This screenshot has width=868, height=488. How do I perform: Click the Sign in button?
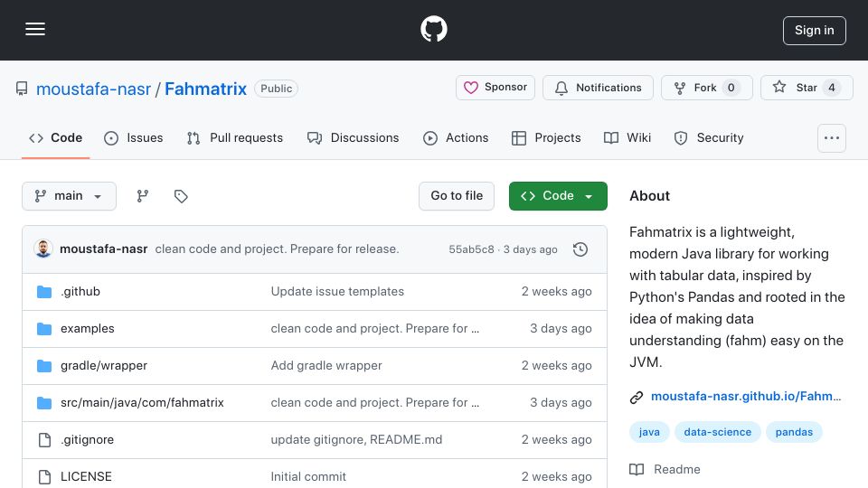click(x=814, y=31)
